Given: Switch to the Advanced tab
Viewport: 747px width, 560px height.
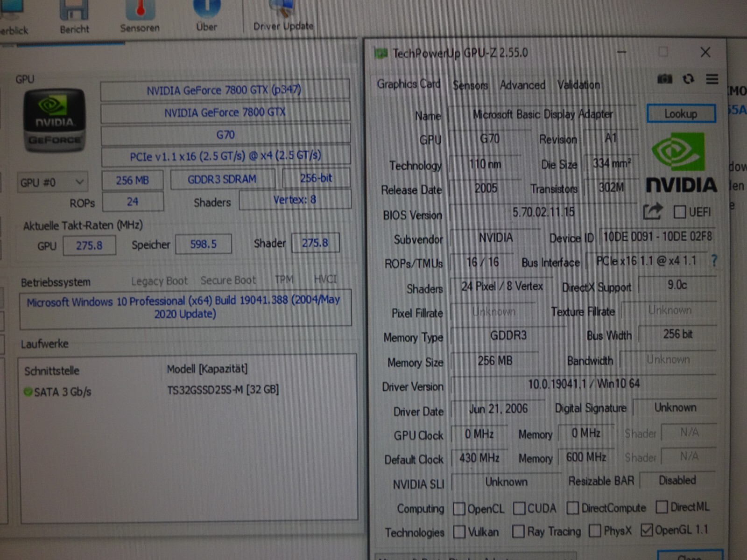Looking at the screenshot, I should (x=522, y=85).
